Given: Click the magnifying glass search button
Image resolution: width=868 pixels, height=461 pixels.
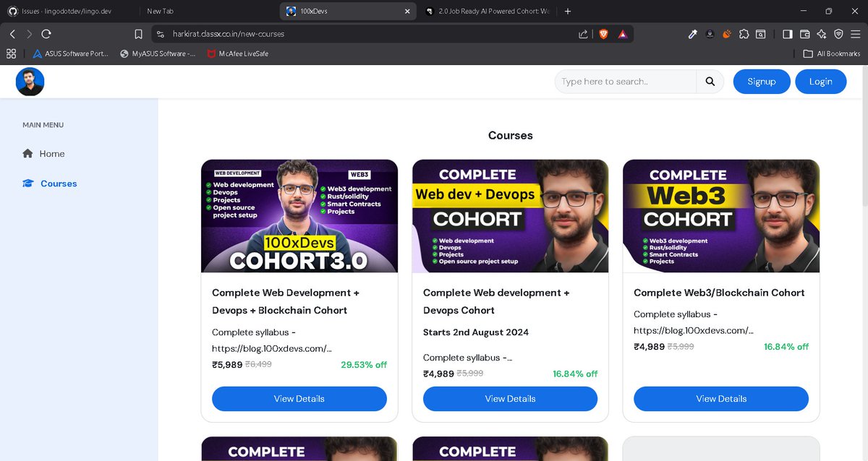Looking at the screenshot, I should pos(710,82).
